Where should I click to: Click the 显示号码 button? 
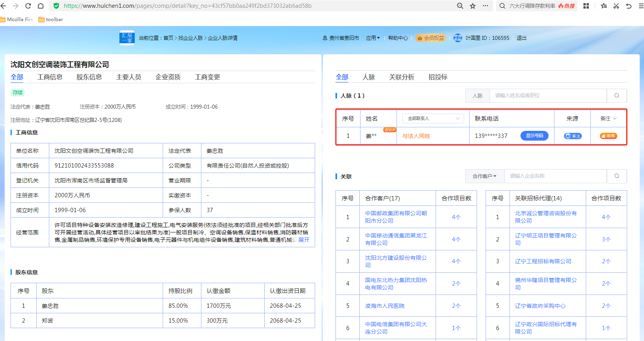(535, 136)
